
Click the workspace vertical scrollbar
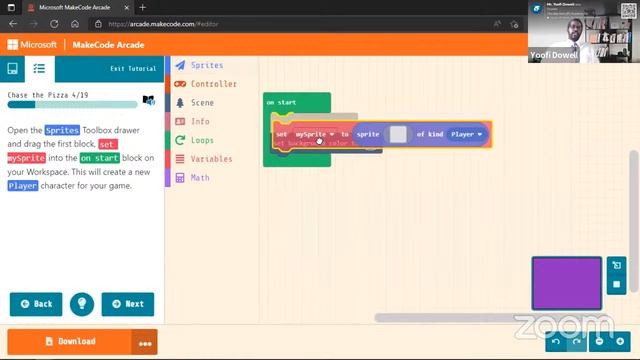(x=633, y=221)
